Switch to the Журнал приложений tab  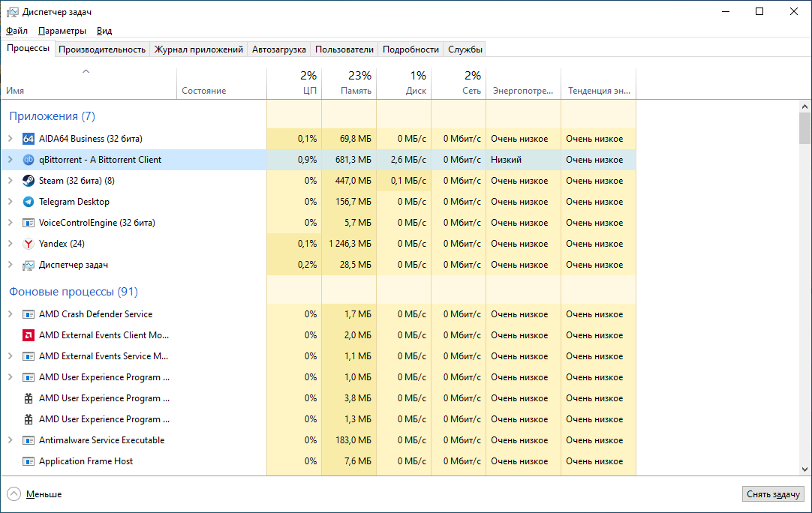pos(198,49)
